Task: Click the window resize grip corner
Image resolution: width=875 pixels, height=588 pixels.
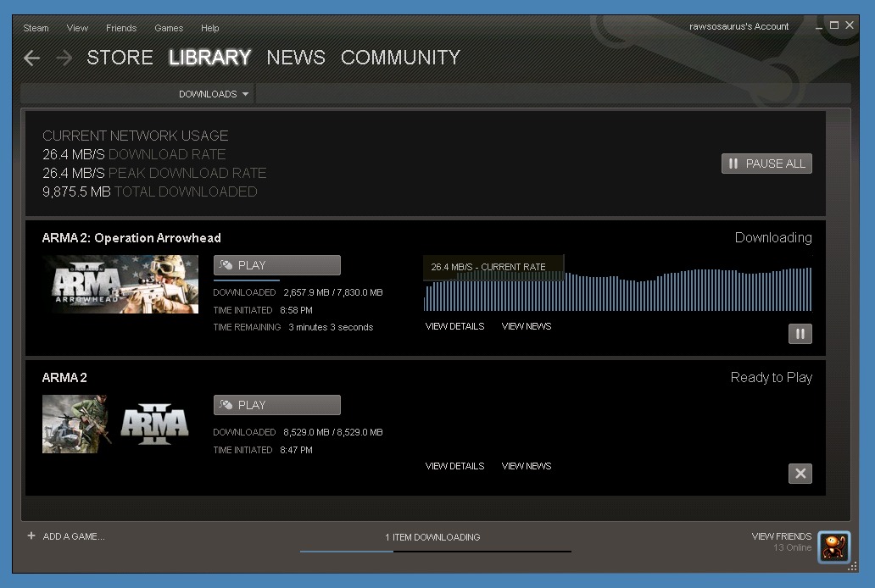Action: [852, 567]
